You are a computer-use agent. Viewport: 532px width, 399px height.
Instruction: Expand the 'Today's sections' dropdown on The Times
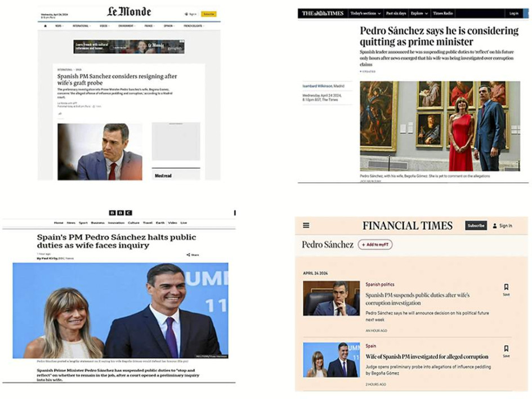[365, 12]
